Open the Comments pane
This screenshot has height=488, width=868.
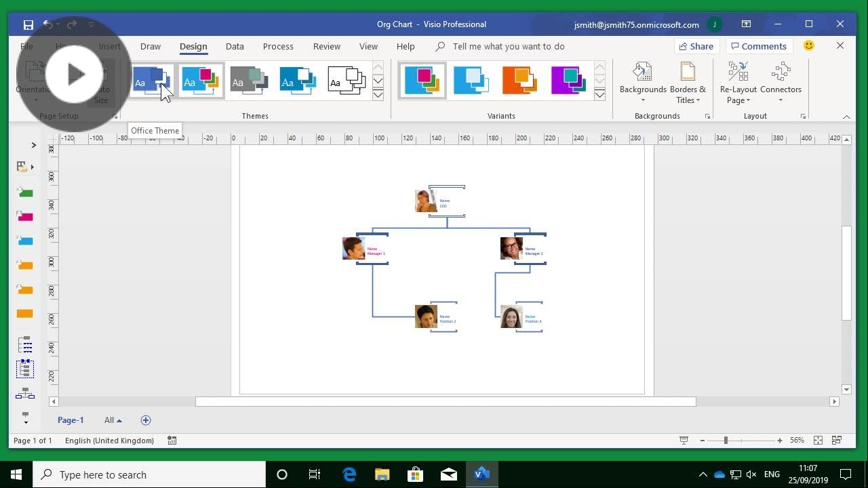[758, 46]
